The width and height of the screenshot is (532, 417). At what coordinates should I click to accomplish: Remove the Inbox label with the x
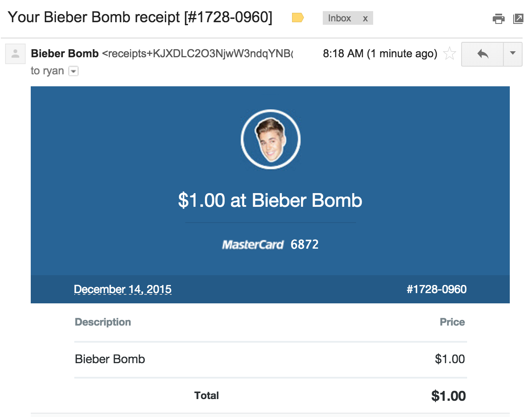365,18
